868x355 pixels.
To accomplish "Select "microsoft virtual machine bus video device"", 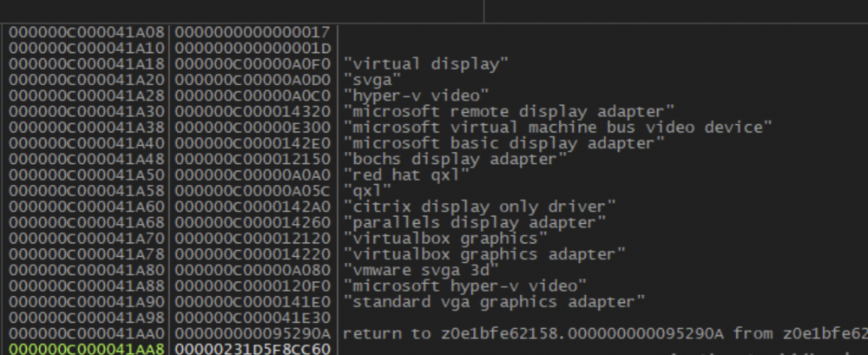I will click(x=557, y=128).
